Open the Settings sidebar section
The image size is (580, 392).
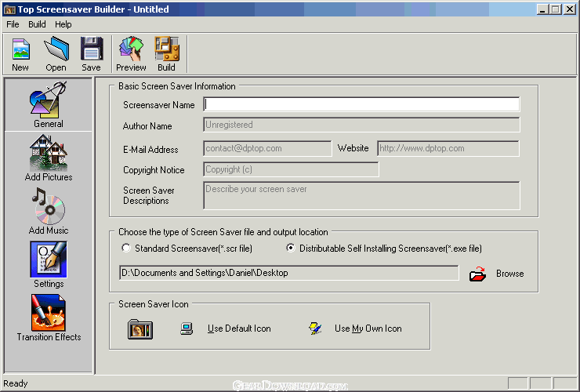click(49, 265)
